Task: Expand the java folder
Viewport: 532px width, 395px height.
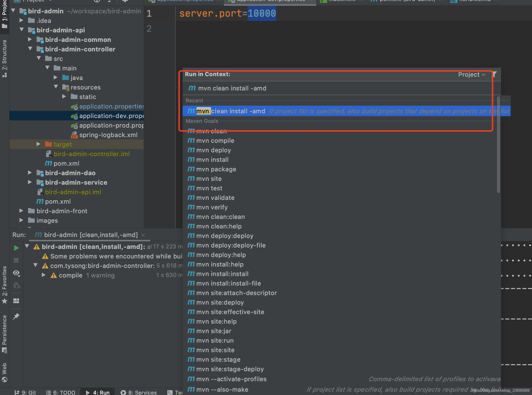Action: [56, 78]
